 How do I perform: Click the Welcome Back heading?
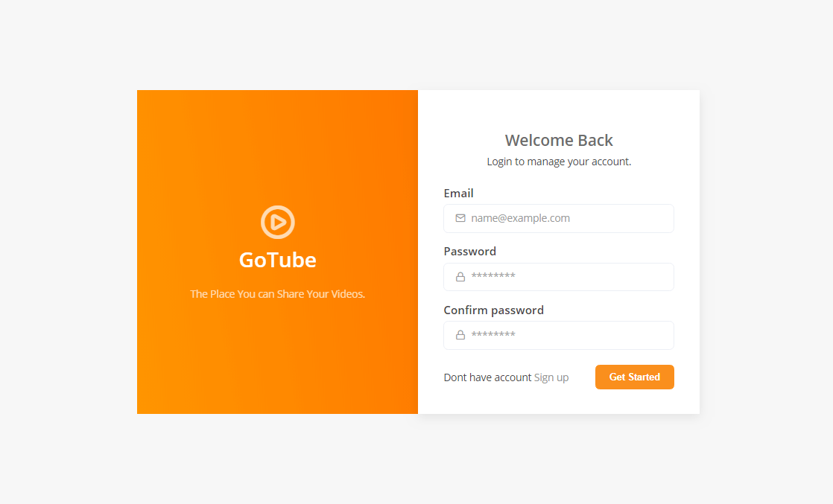tap(559, 140)
